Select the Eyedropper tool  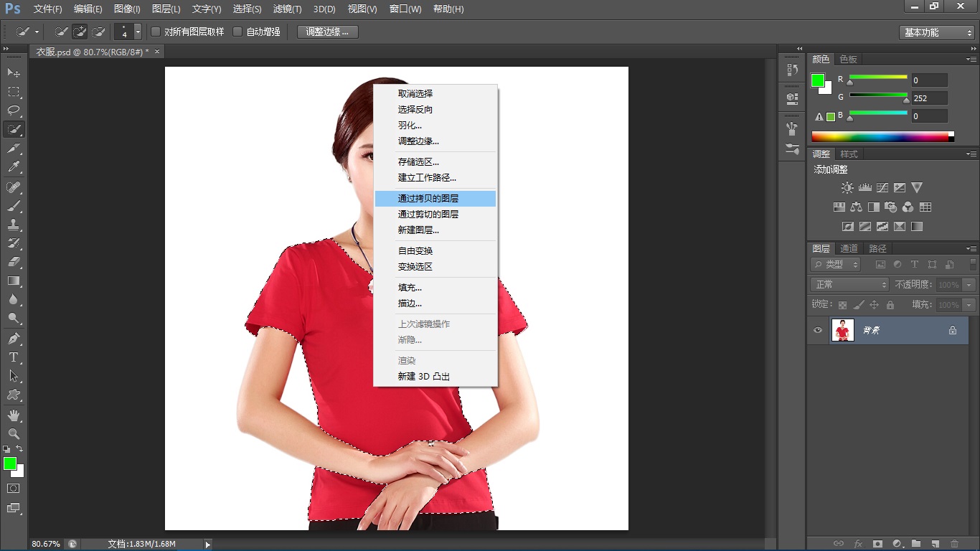(x=14, y=167)
